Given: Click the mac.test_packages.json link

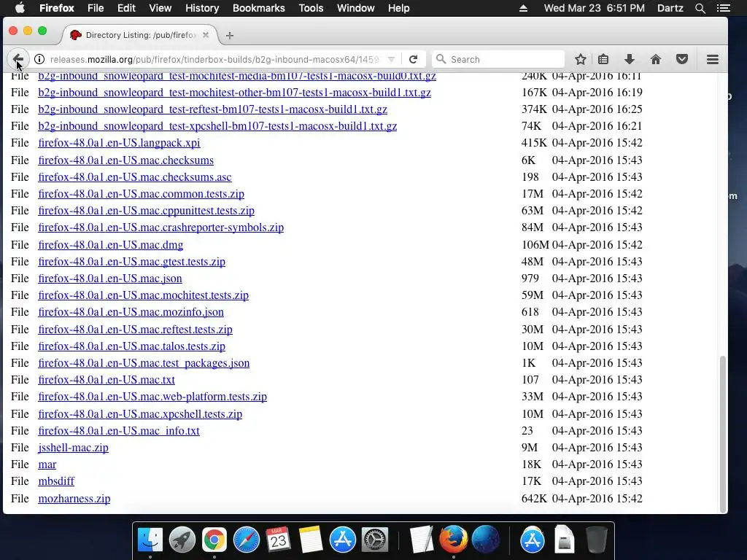Looking at the screenshot, I should [144, 363].
